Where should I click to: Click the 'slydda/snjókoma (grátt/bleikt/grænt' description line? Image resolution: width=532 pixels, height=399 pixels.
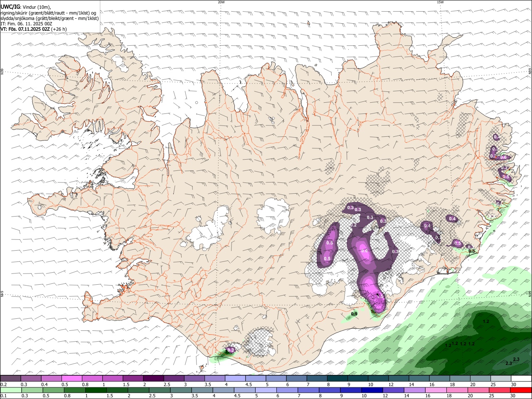coord(49,18)
